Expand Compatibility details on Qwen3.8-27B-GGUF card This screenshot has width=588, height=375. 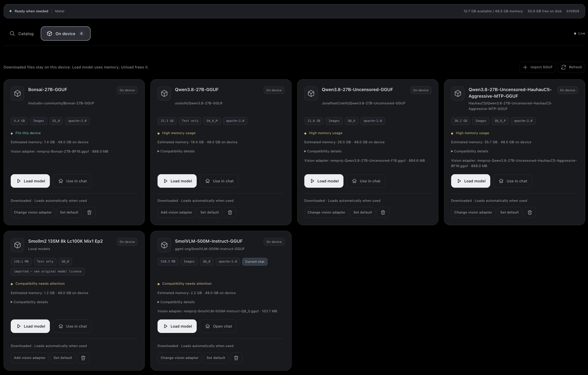(176, 151)
